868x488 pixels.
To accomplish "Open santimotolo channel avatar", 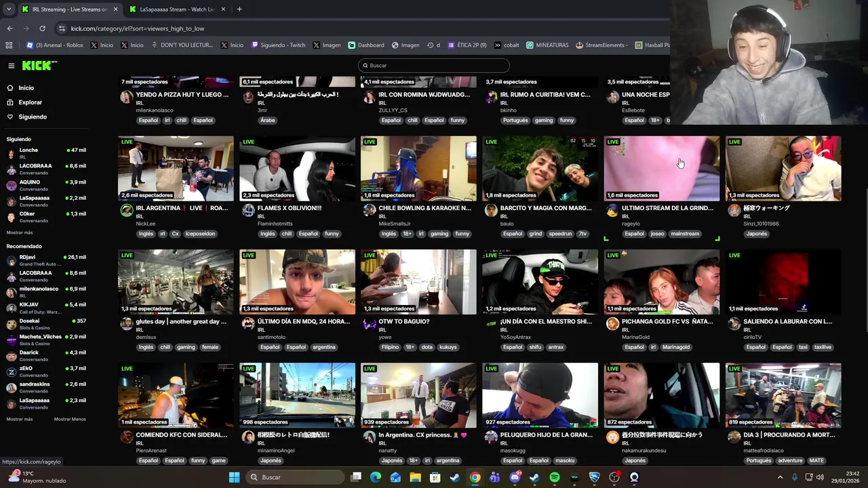I will [x=248, y=324].
